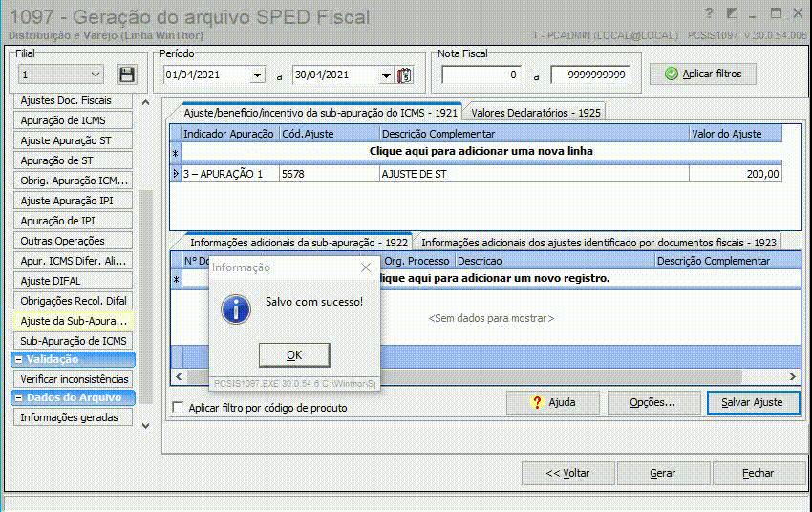Viewport: 812px width, 512px height.
Task: Select Ajuste/benefício/incentivo da sub-apuração 1921 tab
Action: pos(320,113)
